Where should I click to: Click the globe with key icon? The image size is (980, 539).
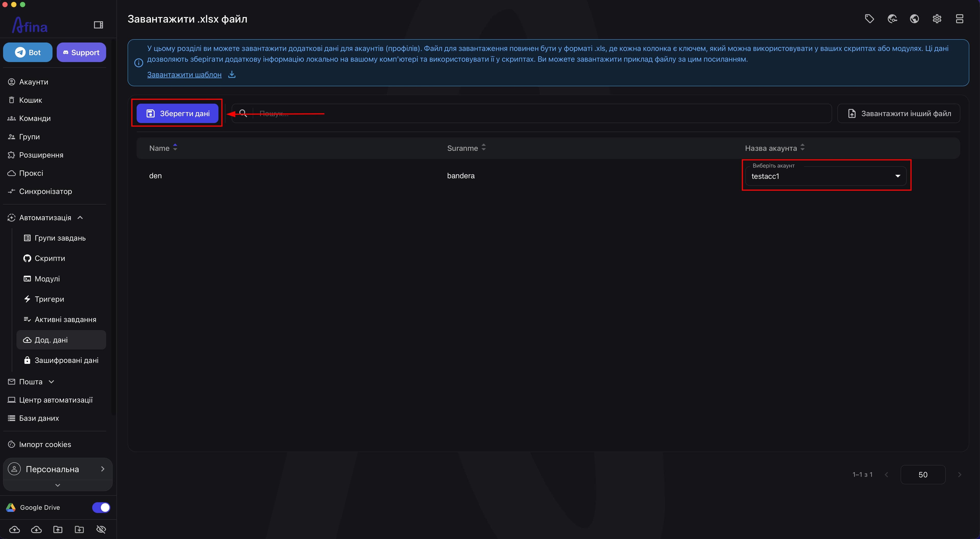[x=892, y=19]
